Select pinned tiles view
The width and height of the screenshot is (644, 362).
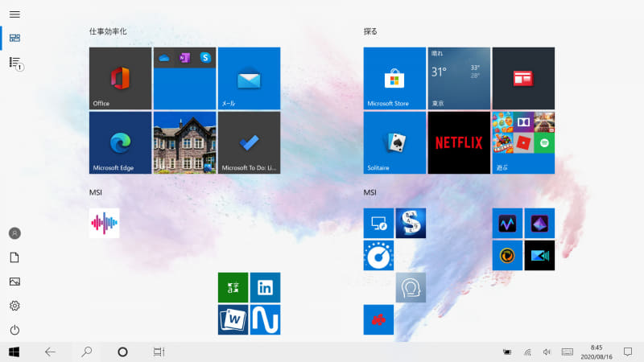pyautogui.click(x=14, y=38)
